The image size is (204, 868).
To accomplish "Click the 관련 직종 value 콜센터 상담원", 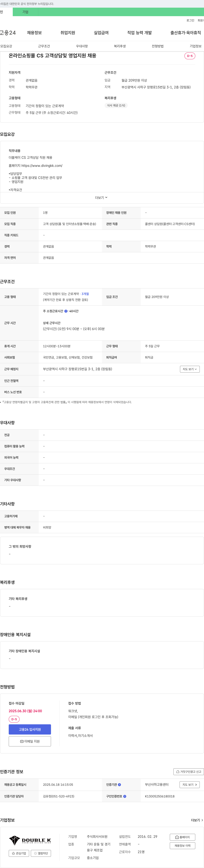I will [x=170, y=224].
